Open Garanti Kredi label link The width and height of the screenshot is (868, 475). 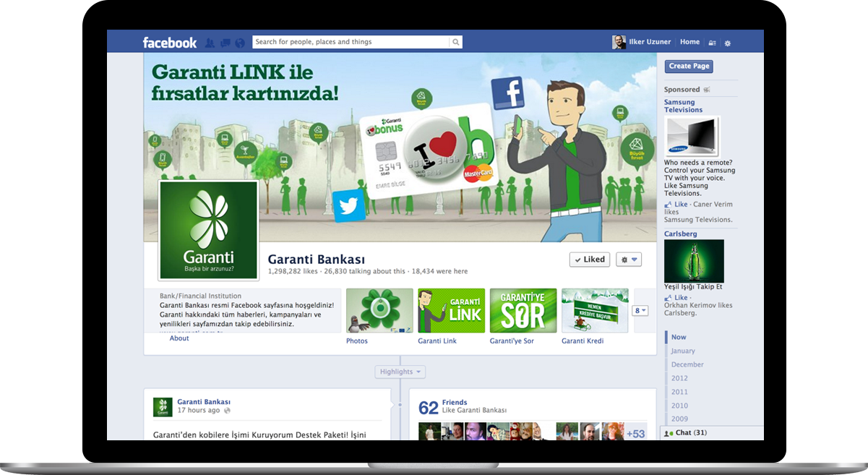583,341
